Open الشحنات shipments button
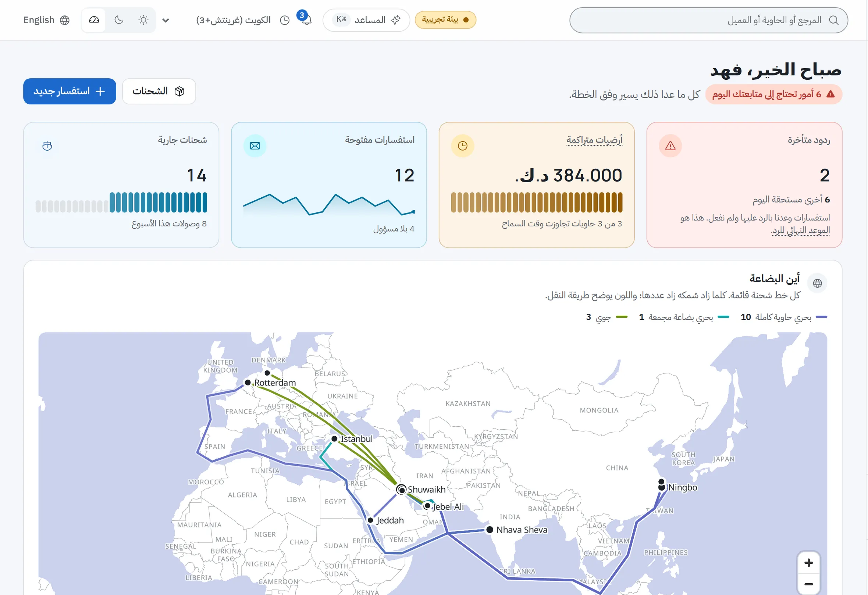Image resolution: width=868 pixels, height=595 pixels. (x=159, y=91)
